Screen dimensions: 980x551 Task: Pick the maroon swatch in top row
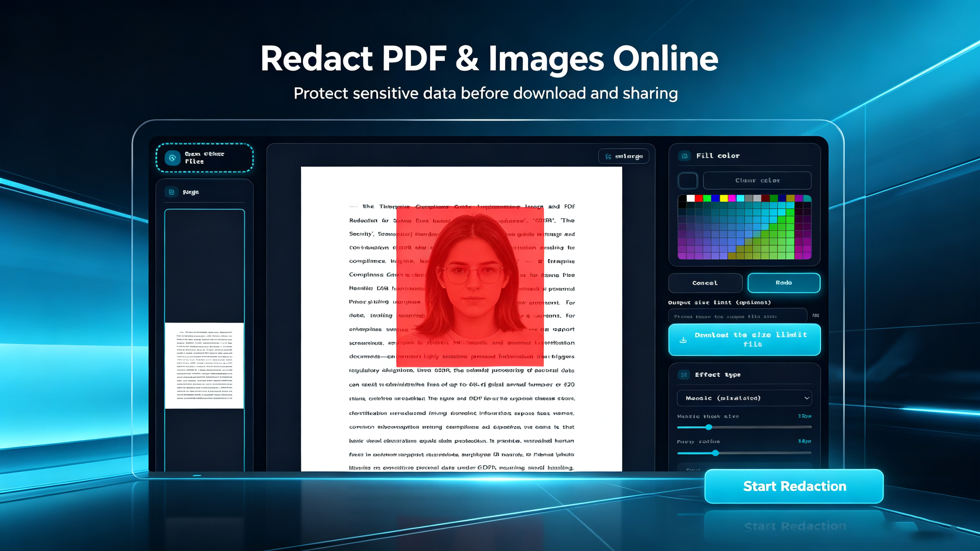tap(765, 198)
